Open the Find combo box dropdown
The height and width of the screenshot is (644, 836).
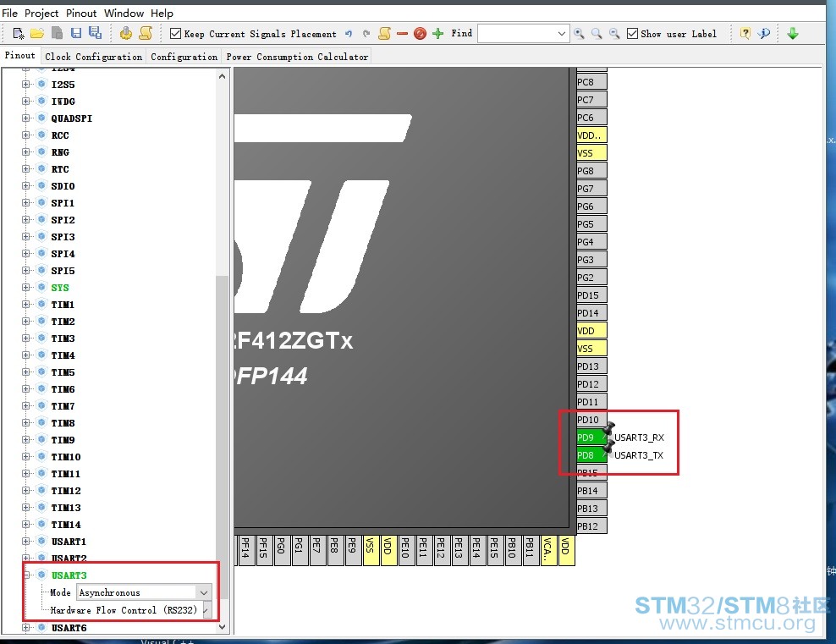click(561, 34)
